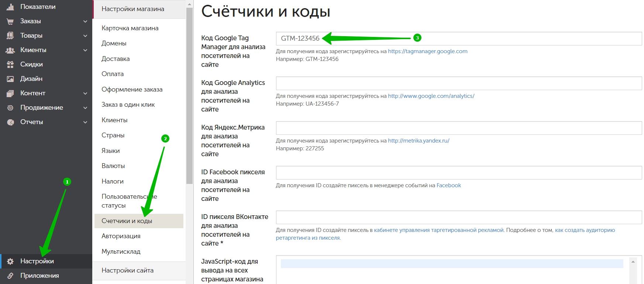Viewport: 644px width, 284px height.
Task: Click the Яндекс.Метрика code field
Action: coord(459,128)
